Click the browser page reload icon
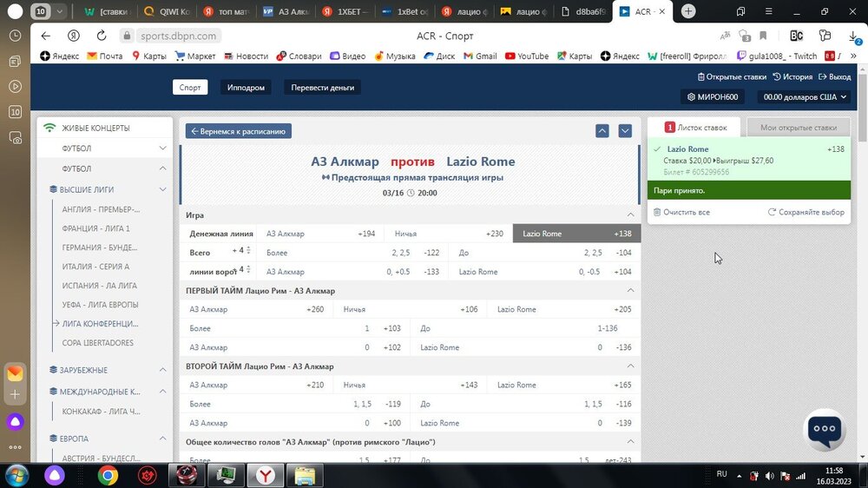868x488 pixels. pyautogui.click(x=102, y=36)
